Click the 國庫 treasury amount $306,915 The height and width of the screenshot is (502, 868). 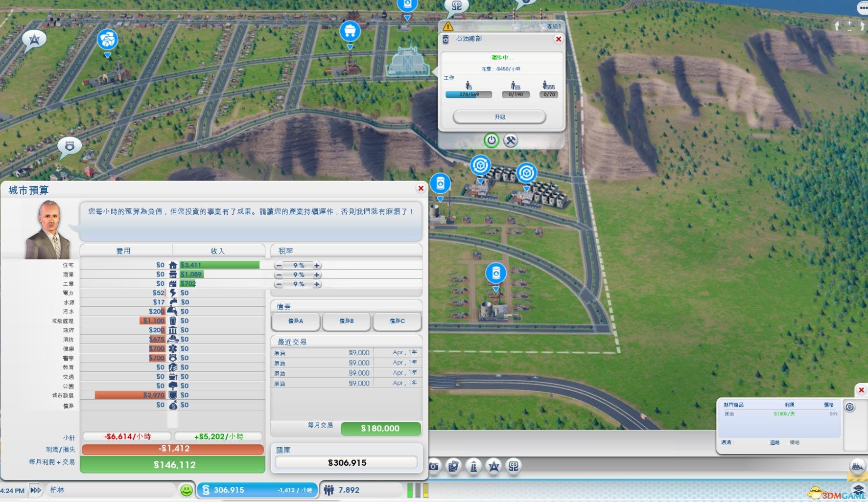pos(347,462)
